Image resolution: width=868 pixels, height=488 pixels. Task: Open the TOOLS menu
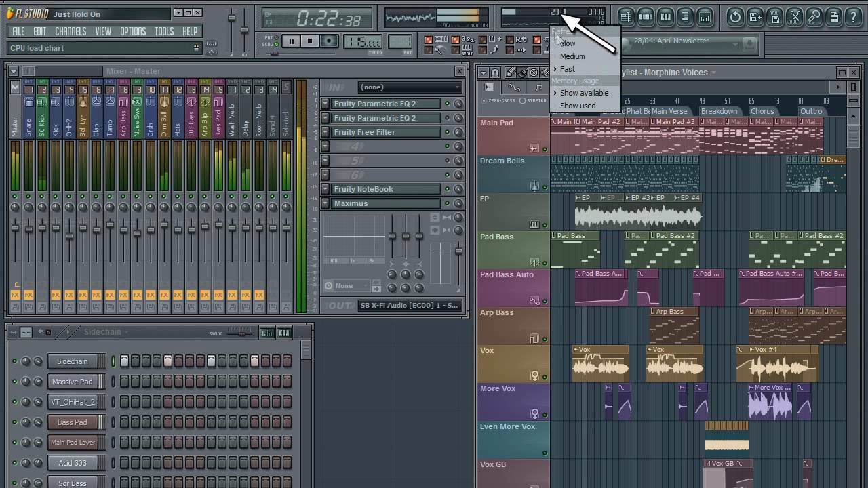(x=164, y=31)
